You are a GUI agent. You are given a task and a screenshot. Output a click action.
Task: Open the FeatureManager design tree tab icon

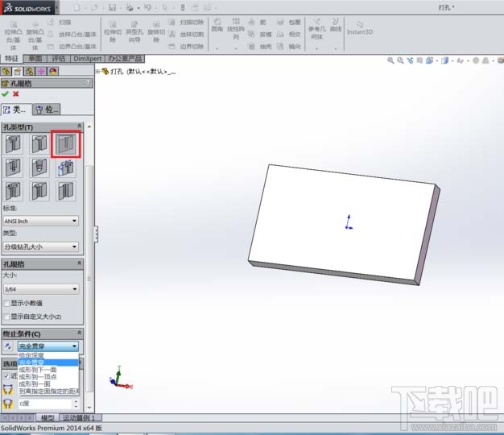(6, 71)
